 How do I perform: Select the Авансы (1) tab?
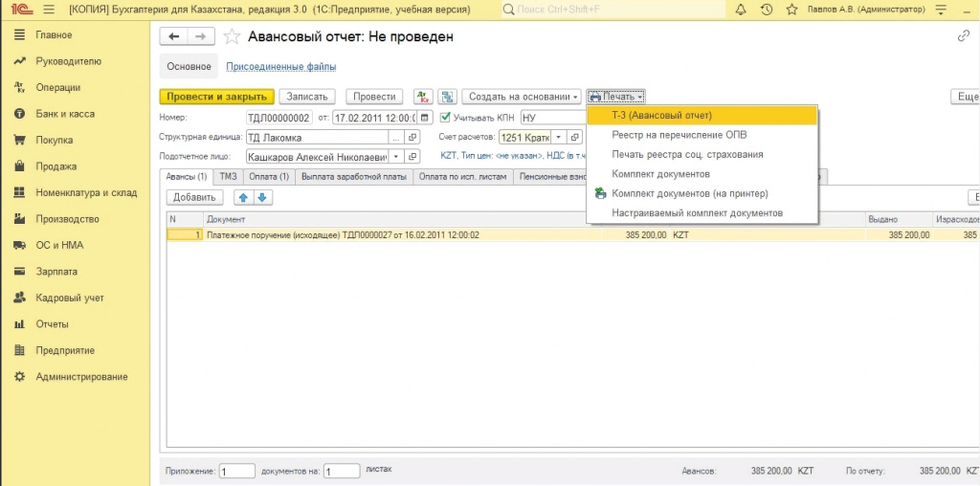click(187, 177)
